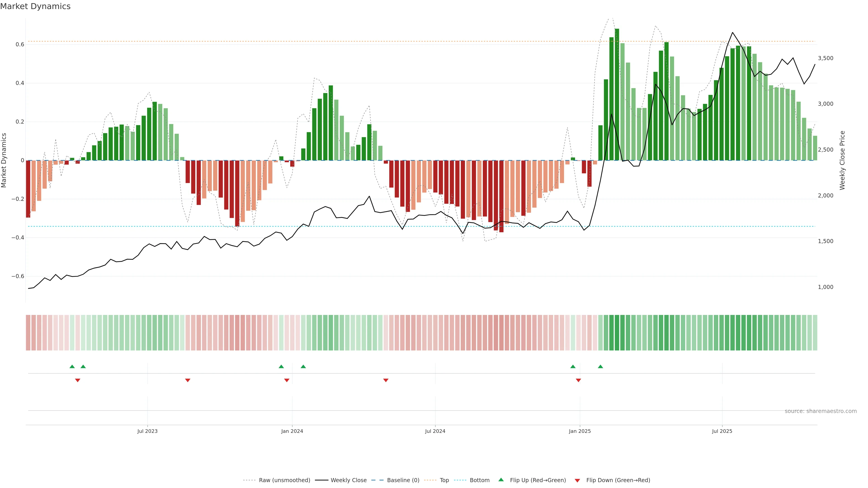Toggle the Baseline (0) legend entry
Screen dimensions: 868x488
(x=403, y=480)
